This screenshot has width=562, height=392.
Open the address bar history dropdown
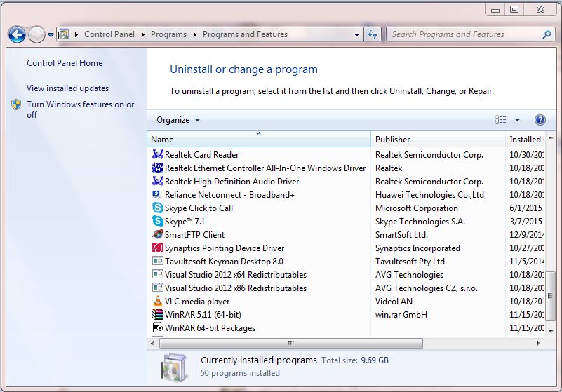point(356,34)
